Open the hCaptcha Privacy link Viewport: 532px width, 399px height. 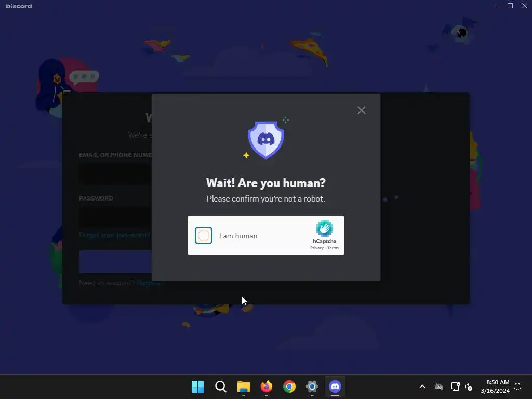tap(316, 248)
